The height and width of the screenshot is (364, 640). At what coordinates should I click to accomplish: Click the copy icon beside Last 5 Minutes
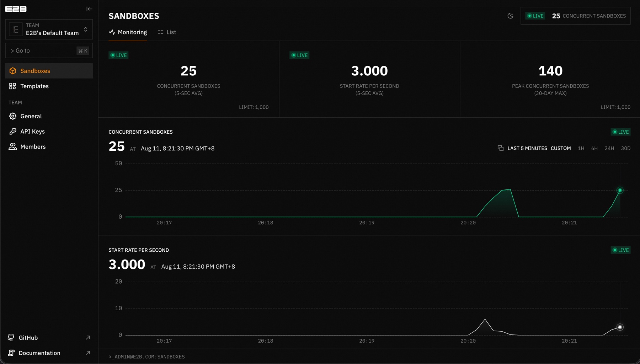[x=501, y=148]
